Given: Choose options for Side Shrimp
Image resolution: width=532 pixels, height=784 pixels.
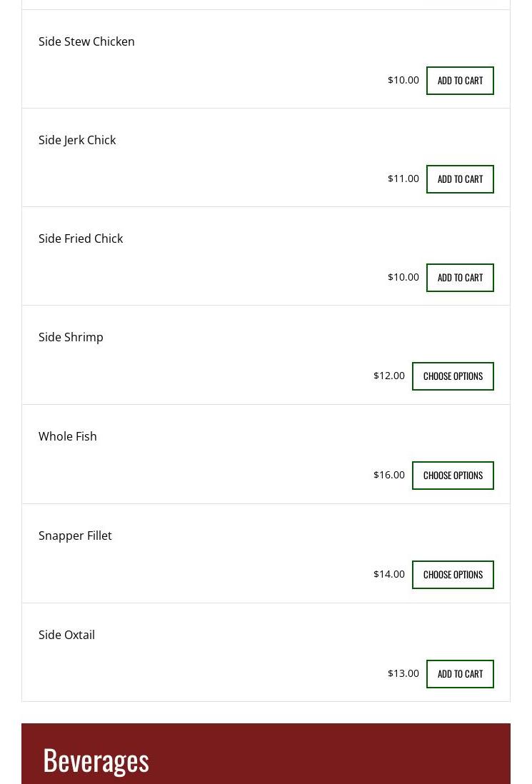Looking at the screenshot, I should click(x=453, y=376).
